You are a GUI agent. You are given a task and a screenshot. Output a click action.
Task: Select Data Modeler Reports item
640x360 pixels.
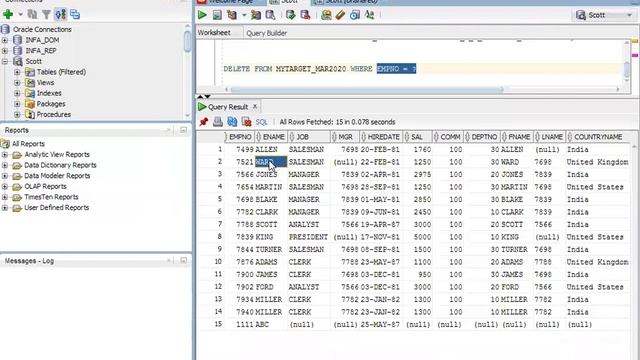click(57, 176)
